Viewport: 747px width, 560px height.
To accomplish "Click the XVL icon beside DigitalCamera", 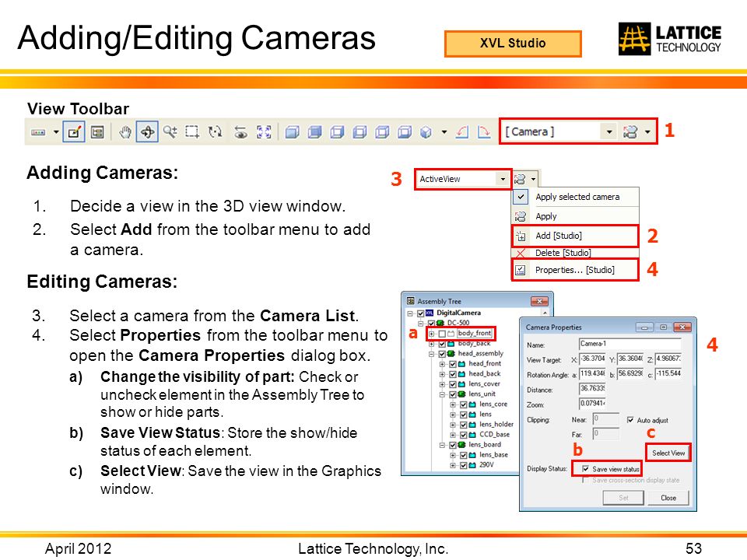I will pos(430,313).
